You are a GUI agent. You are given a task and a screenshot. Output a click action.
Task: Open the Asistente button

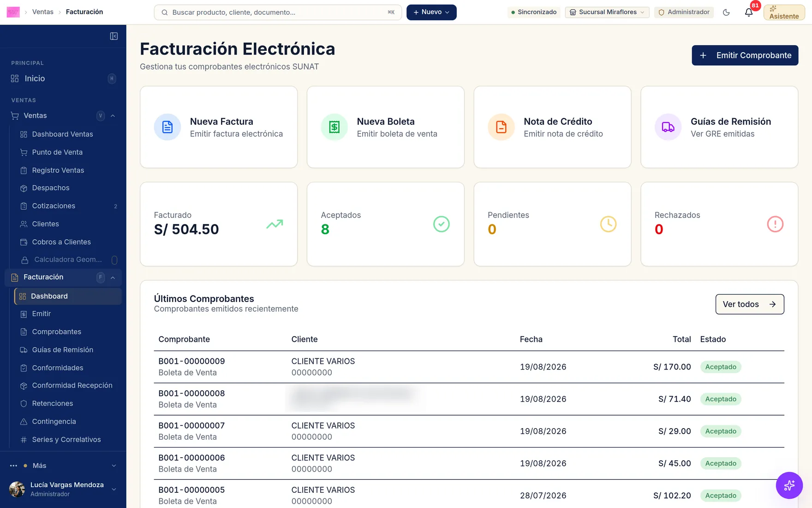[784, 12]
